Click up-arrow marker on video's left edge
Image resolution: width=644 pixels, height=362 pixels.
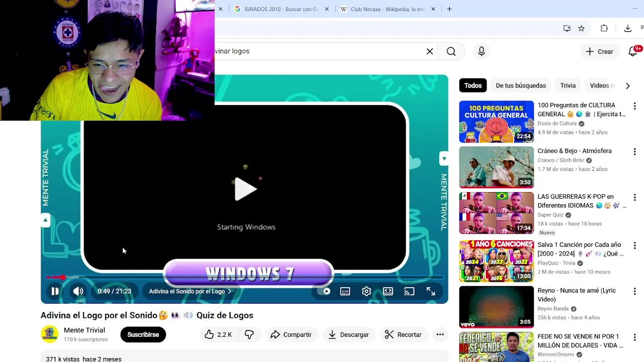coord(45,220)
